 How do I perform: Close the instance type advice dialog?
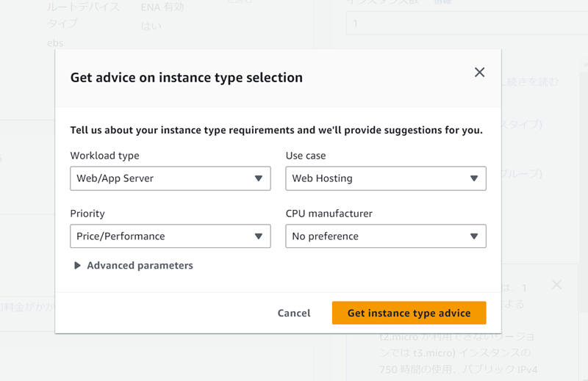pyautogui.click(x=479, y=72)
